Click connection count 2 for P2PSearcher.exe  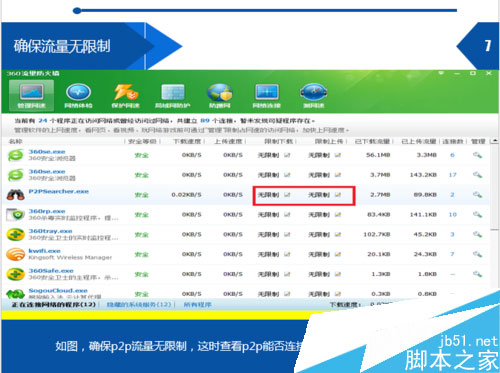pyautogui.click(x=452, y=195)
